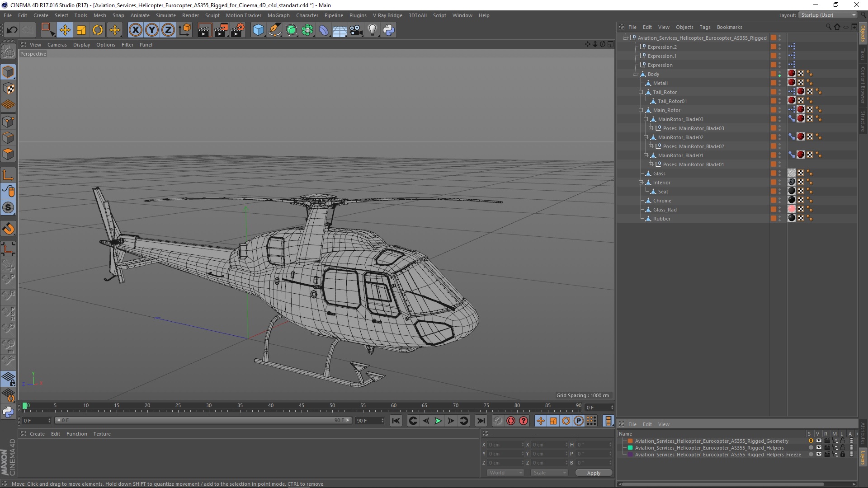Toggle X axis lock

[x=135, y=30]
